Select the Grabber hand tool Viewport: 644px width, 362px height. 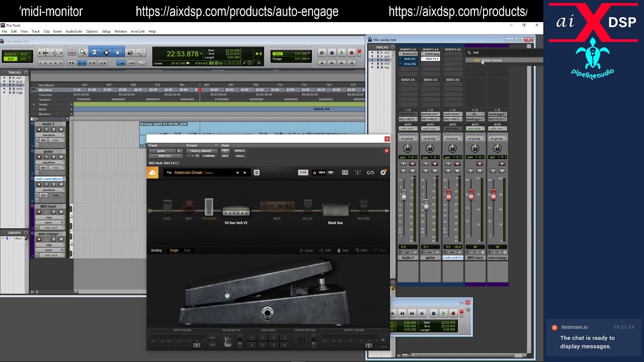tap(117, 52)
